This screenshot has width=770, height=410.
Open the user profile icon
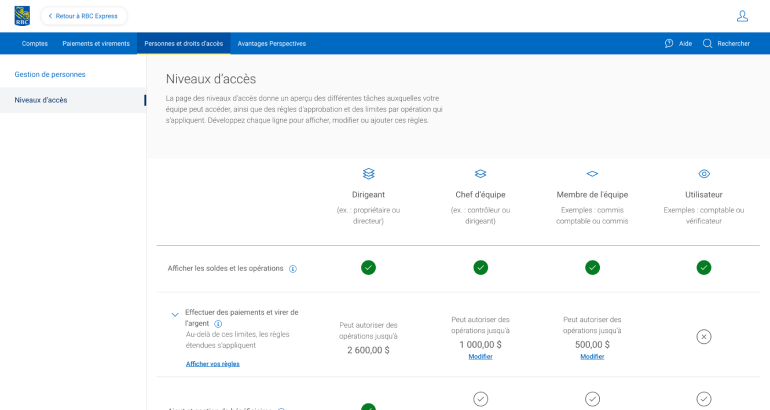click(x=742, y=16)
